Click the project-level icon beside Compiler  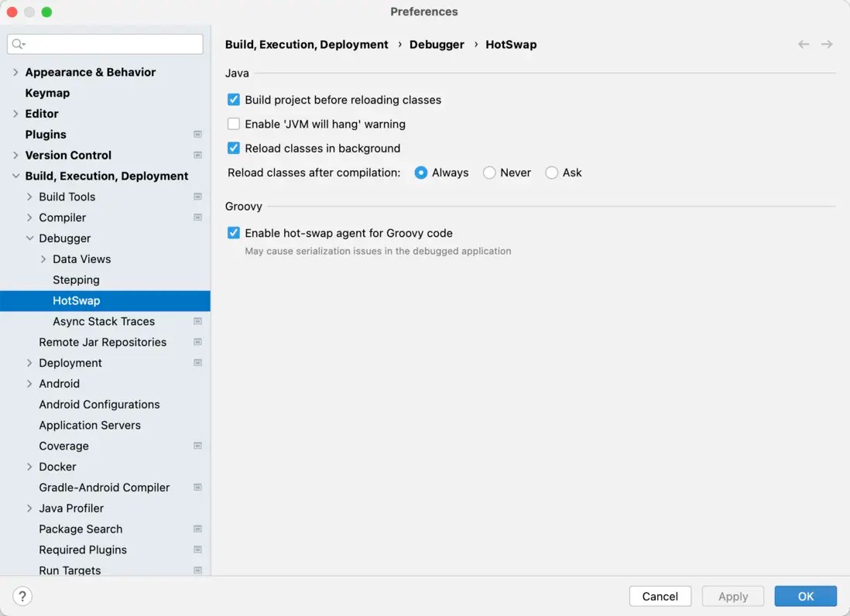(x=198, y=217)
